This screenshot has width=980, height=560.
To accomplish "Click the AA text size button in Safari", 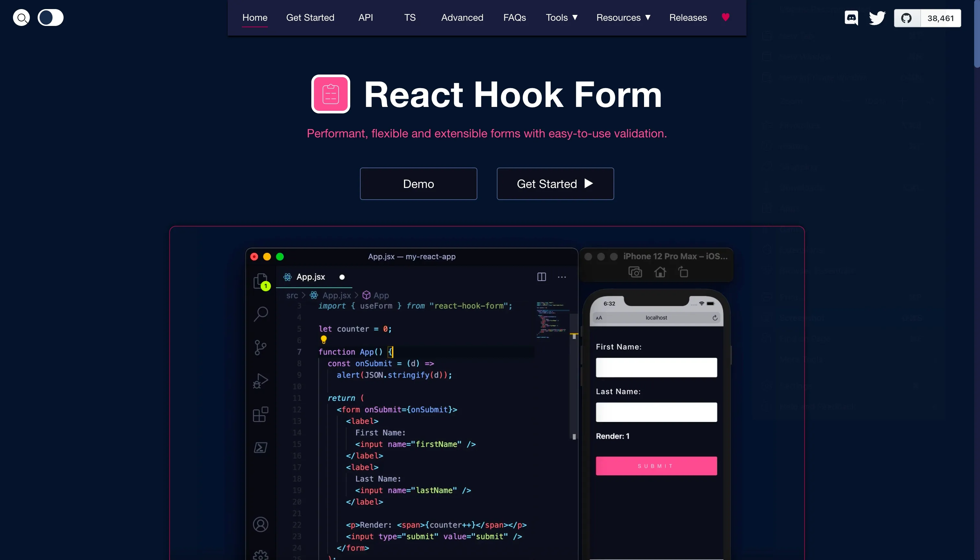I will point(599,318).
